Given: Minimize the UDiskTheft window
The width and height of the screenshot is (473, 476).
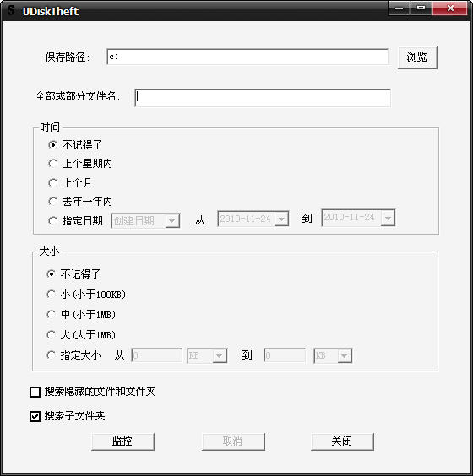Looking at the screenshot, I should (399, 8).
